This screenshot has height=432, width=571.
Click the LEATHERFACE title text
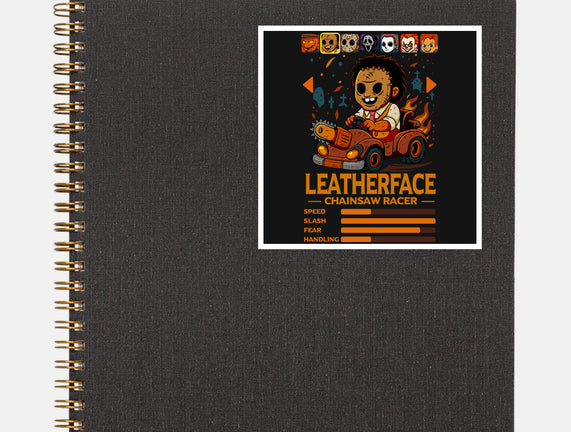coord(370,184)
